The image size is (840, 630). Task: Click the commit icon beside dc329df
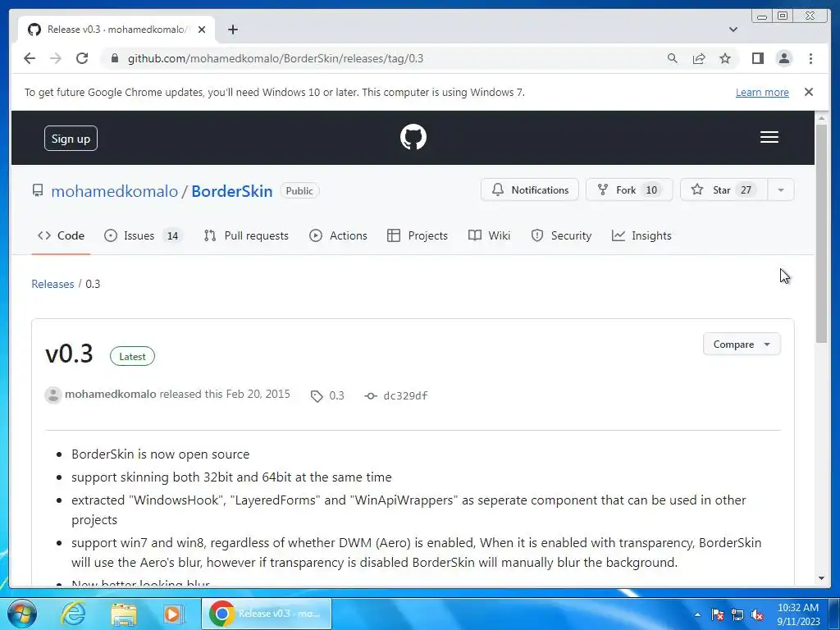point(370,396)
